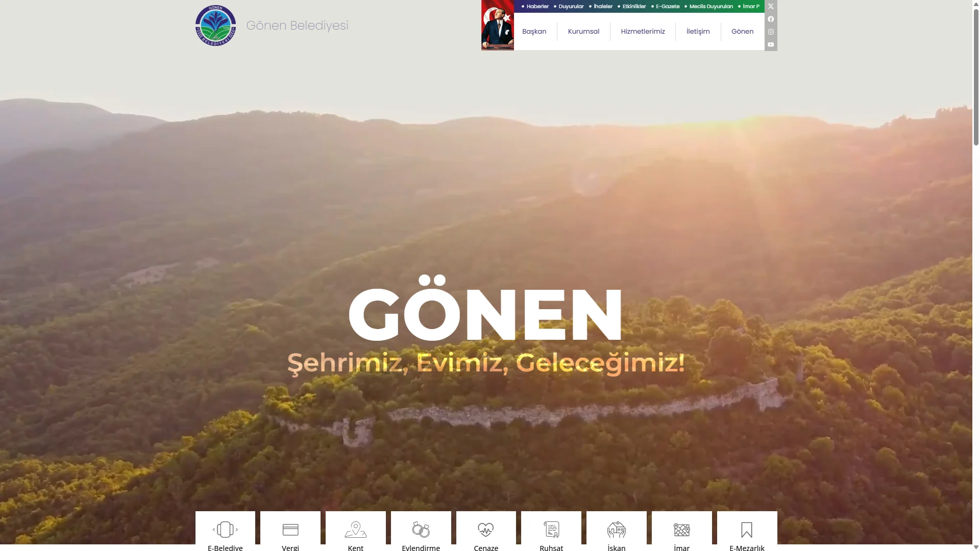
Task: Select the Cenaze heart icon
Action: (485, 530)
